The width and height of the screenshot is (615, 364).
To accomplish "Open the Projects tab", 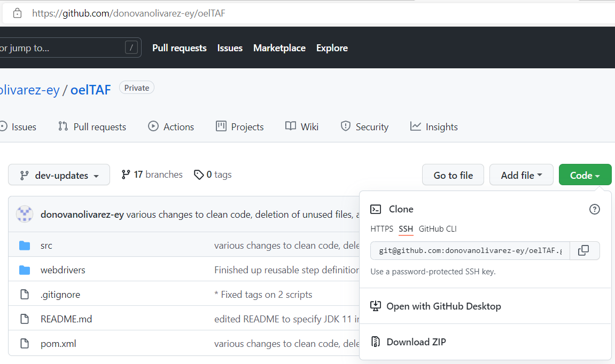I will pos(240,126).
